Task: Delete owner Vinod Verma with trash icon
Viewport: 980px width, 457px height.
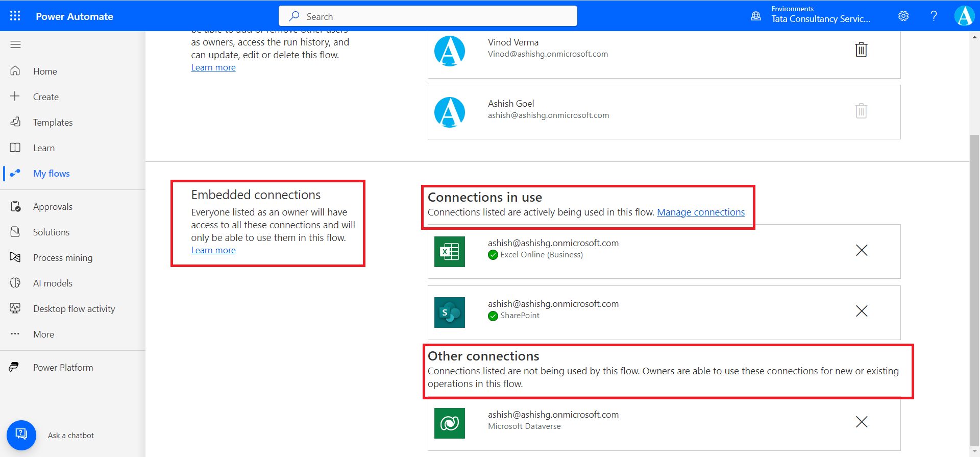Action: (x=861, y=50)
